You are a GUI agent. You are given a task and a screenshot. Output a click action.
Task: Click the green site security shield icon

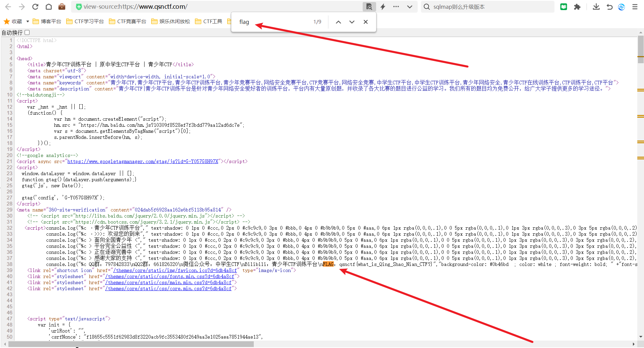click(x=79, y=7)
